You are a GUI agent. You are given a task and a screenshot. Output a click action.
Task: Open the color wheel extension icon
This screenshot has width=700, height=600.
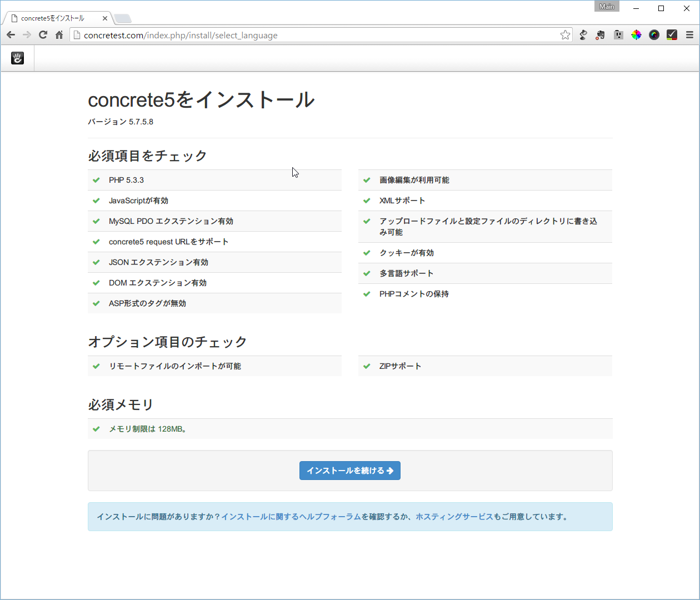click(636, 35)
